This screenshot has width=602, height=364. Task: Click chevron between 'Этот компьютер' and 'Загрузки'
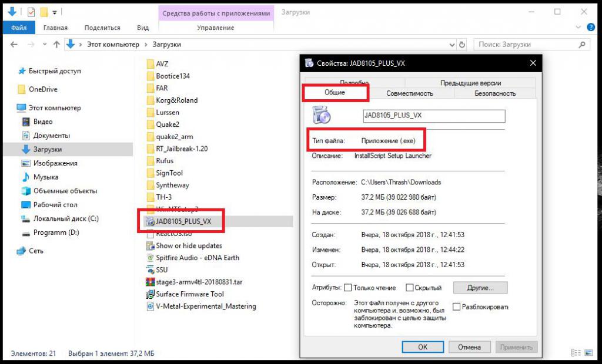(x=146, y=45)
